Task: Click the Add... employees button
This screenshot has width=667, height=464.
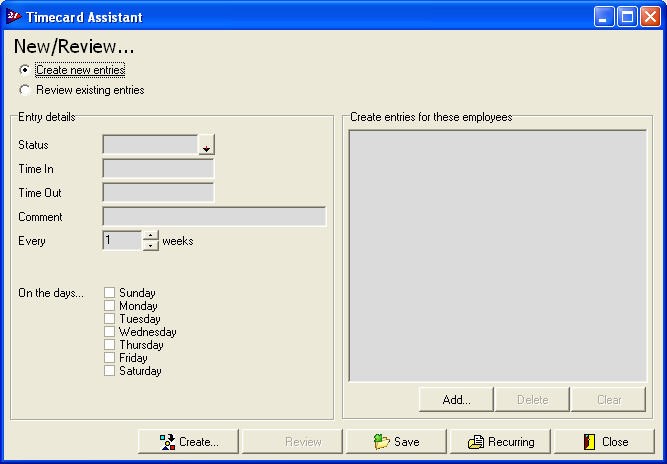Action: [456, 400]
